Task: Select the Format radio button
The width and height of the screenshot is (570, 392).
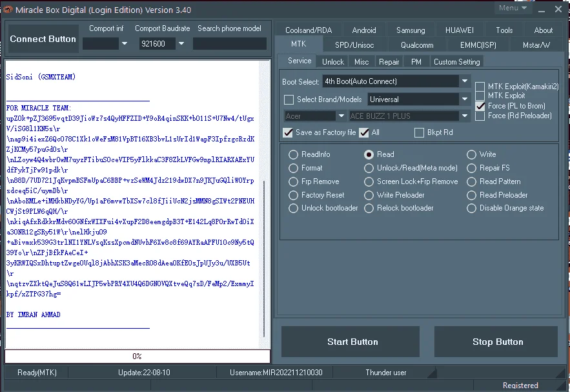Action: (293, 168)
